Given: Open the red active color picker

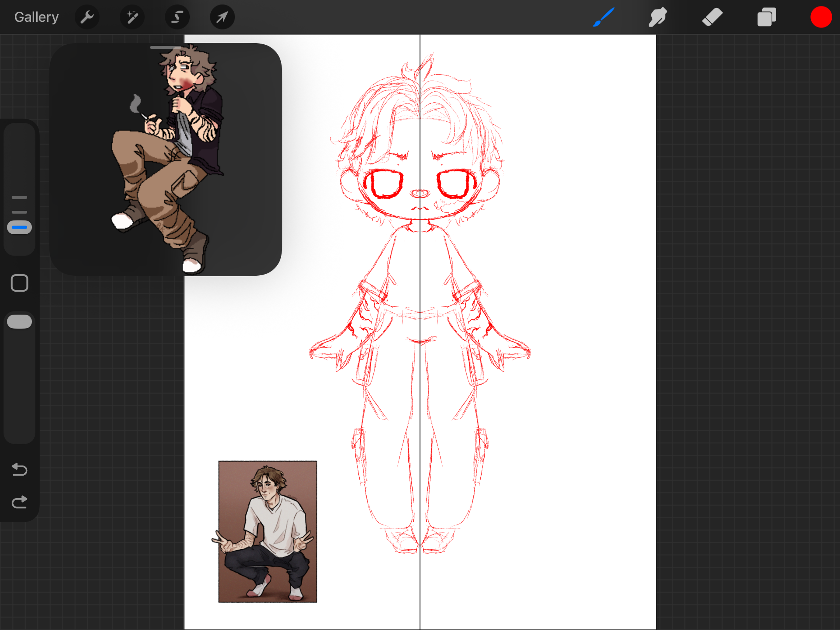Looking at the screenshot, I should 821,17.
